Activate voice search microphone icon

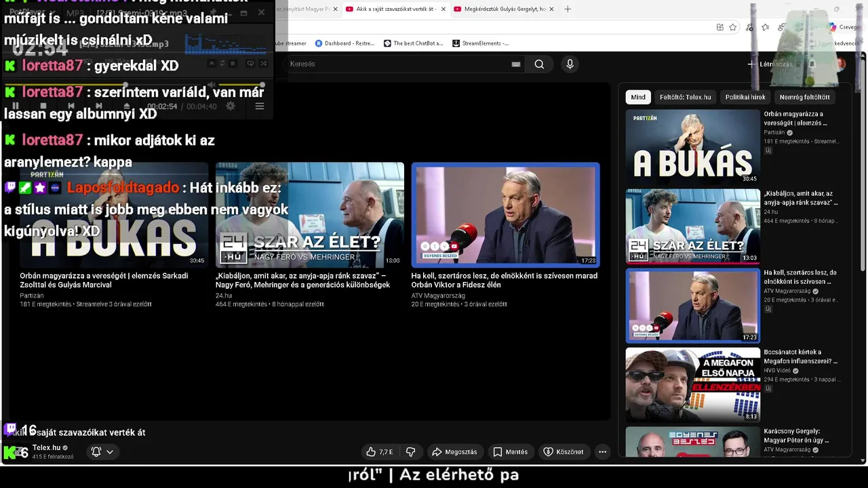pyautogui.click(x=570, y=64)
